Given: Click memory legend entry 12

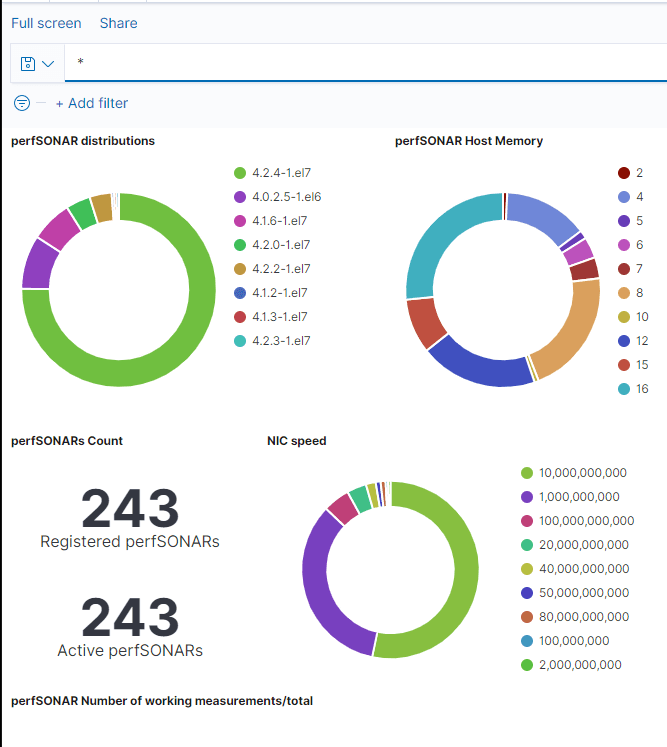Looking at the screenshot, I should [633, 341].
